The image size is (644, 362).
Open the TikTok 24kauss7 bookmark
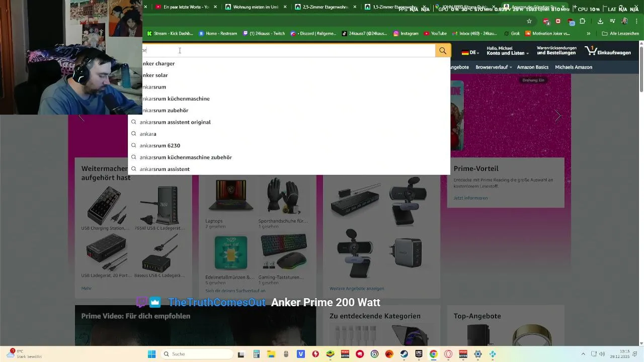coord(365,33)
